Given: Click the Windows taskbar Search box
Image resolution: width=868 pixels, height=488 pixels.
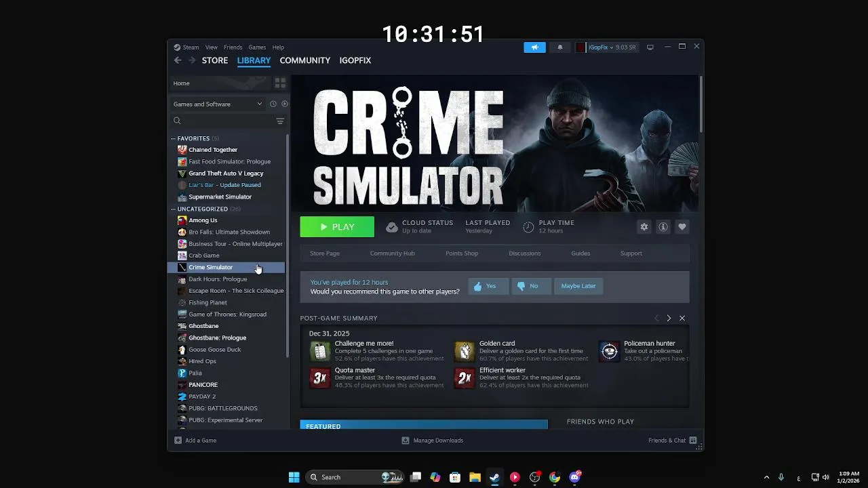Looking at the screenshot, I should 354,477.
